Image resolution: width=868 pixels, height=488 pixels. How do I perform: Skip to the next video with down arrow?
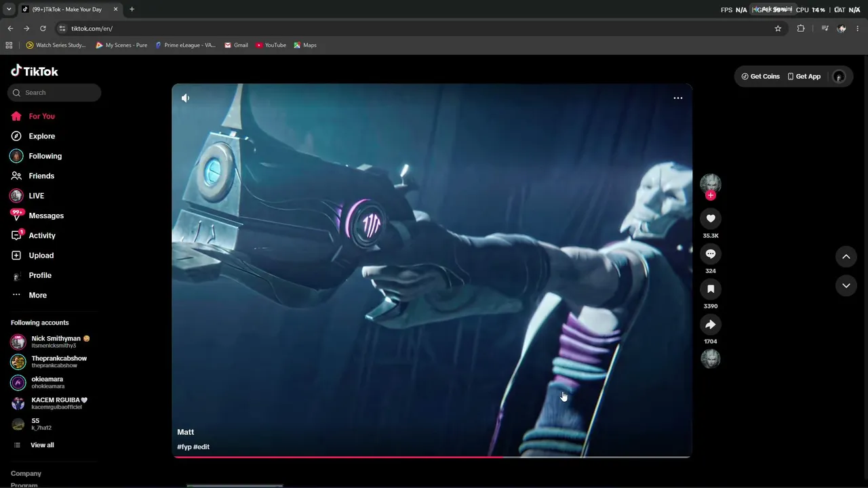[x=846, y=286]
